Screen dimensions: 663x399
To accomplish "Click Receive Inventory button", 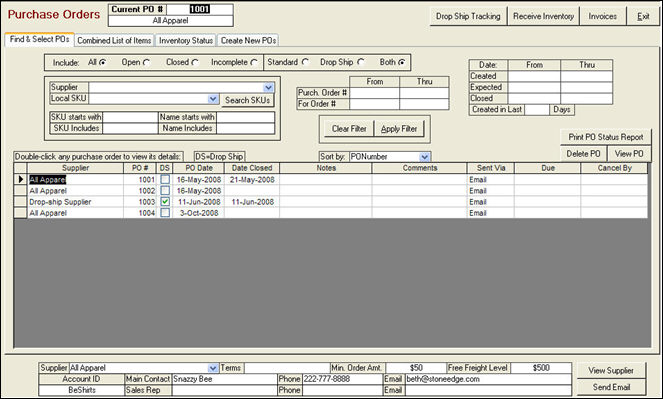I will tap(543, 16).
